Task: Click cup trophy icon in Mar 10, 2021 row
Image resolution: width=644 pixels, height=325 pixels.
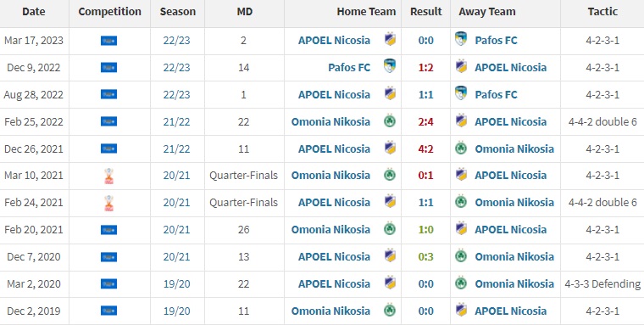Action: click(x=108, y=176)
